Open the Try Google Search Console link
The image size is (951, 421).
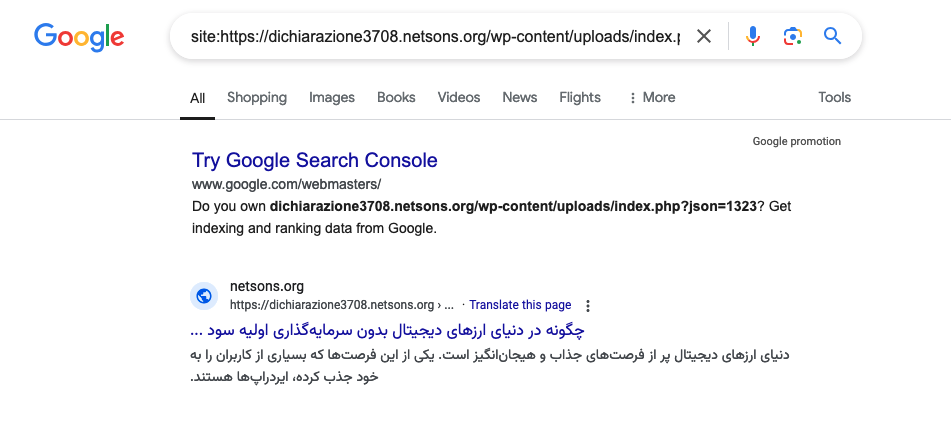314,160
